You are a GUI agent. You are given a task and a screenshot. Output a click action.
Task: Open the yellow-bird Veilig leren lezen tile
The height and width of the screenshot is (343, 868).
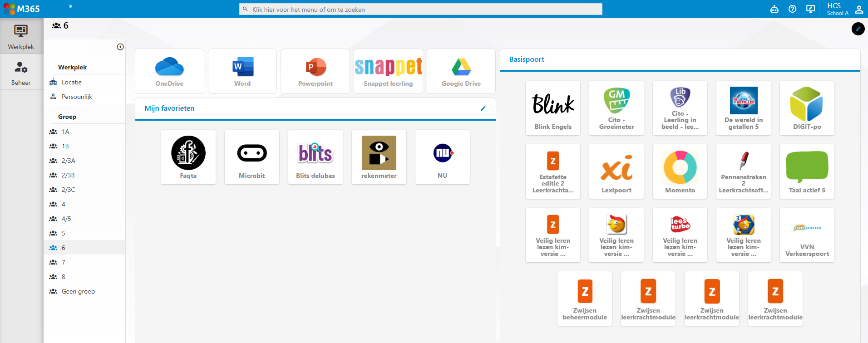pos(616,235)
